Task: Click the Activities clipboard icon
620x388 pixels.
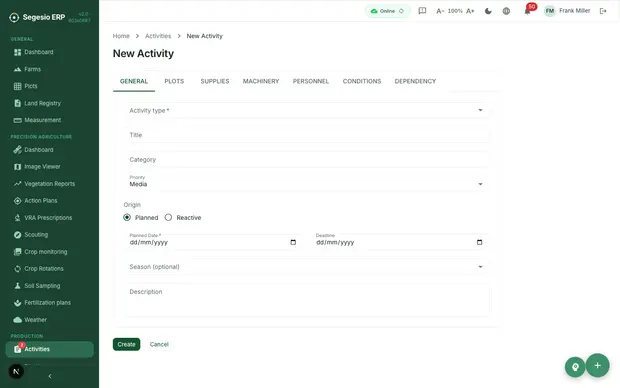Action: pos(17,349)
